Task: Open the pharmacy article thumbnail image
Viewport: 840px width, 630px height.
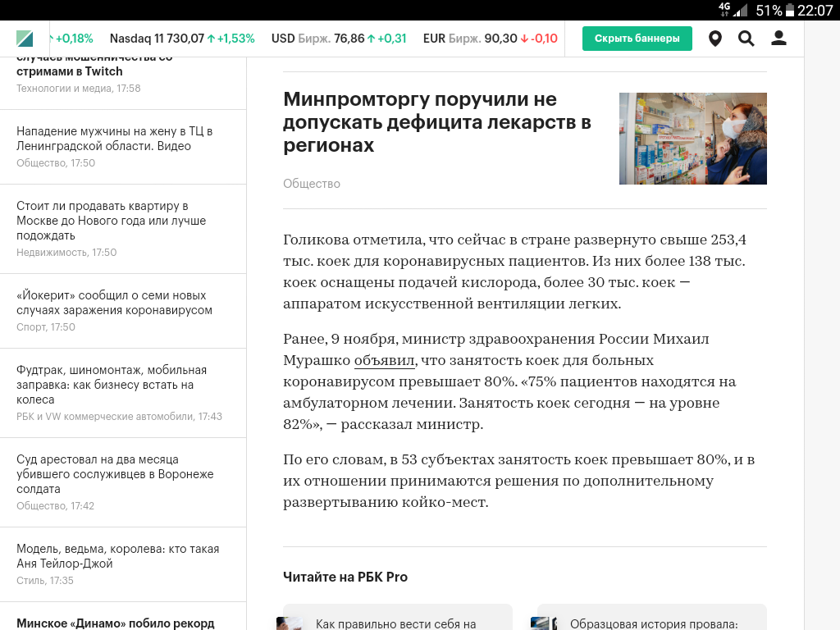Action: coord(692,139)
